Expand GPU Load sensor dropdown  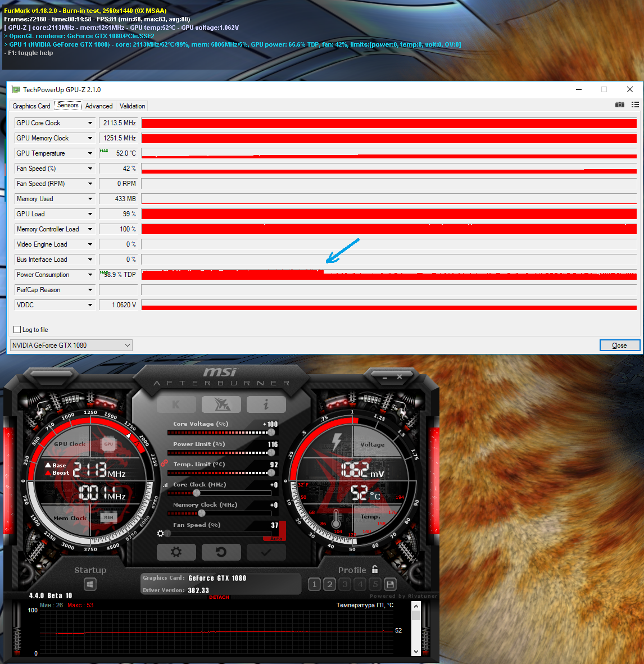90,214
